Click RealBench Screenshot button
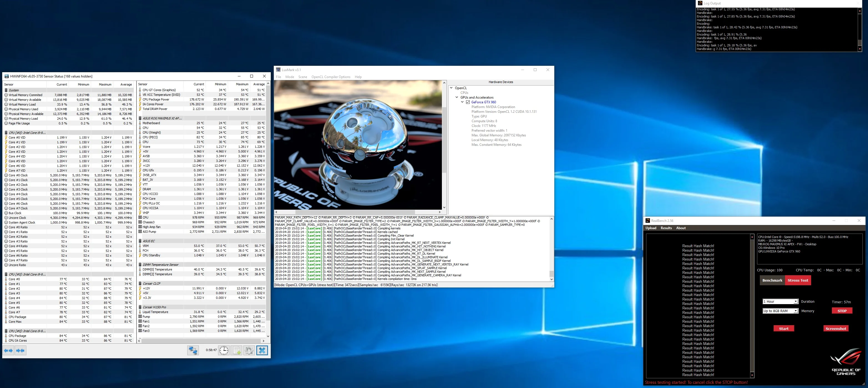Screen dimensions: 868x388 point(836,329)
